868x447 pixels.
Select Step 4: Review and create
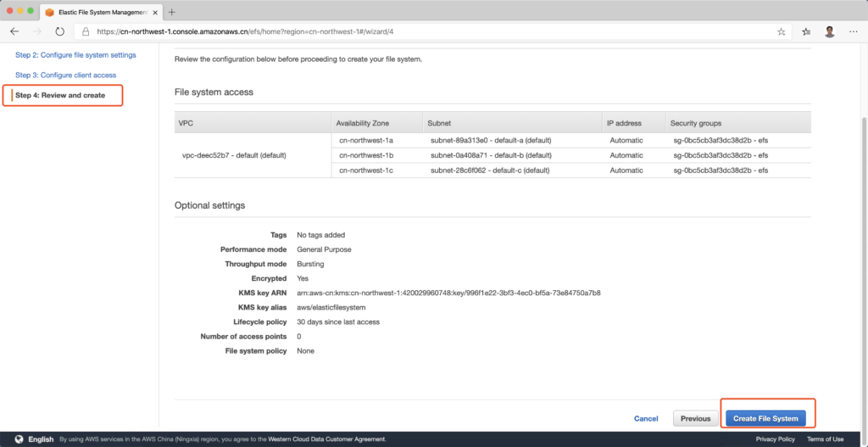60,96
